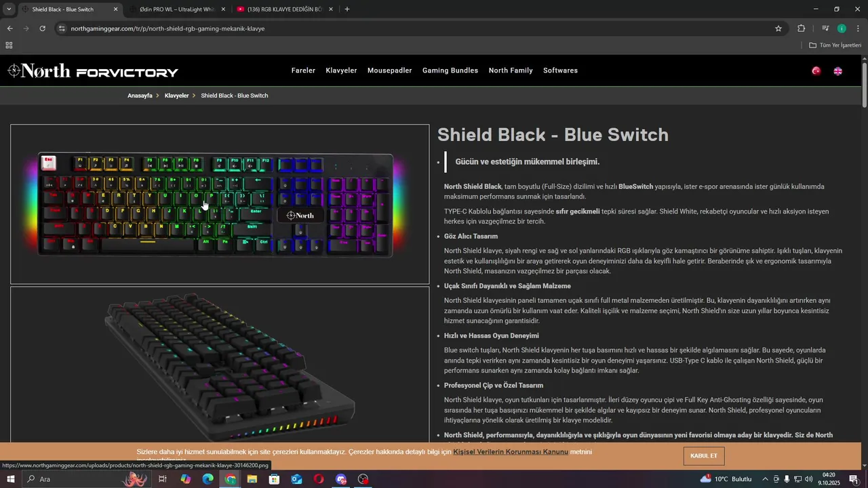Open the Gaming Bundles menu

(450, 70)
